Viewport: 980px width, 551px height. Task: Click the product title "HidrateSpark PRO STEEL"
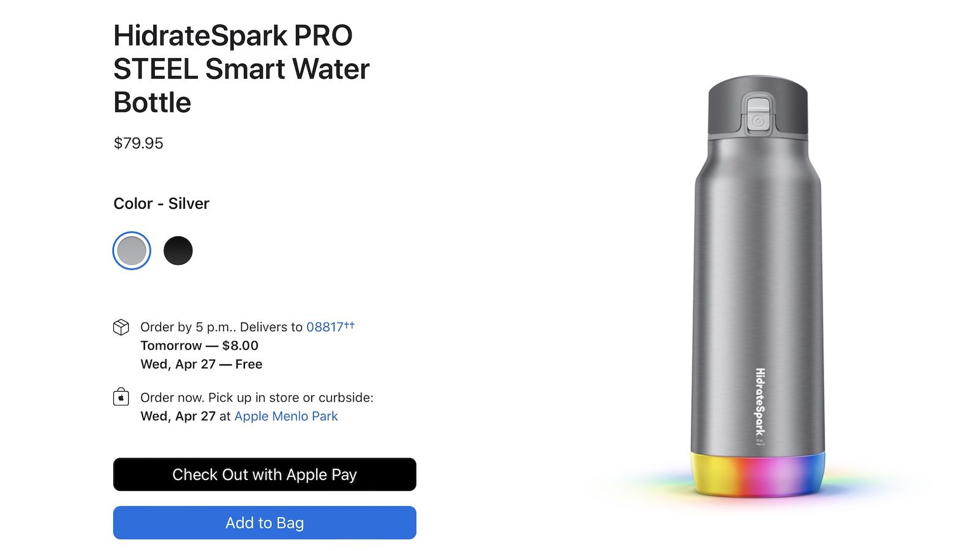pos(239,69)
